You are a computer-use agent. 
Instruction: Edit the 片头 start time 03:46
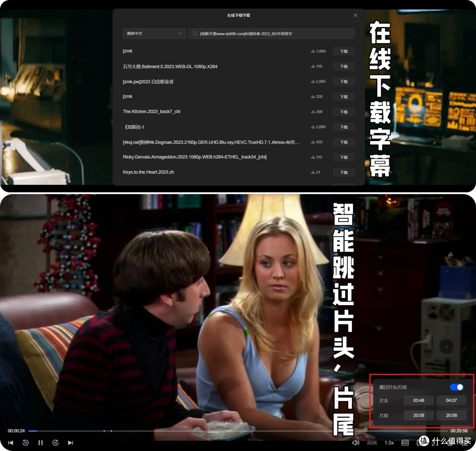pyautogui.click(x=419, y=400)
